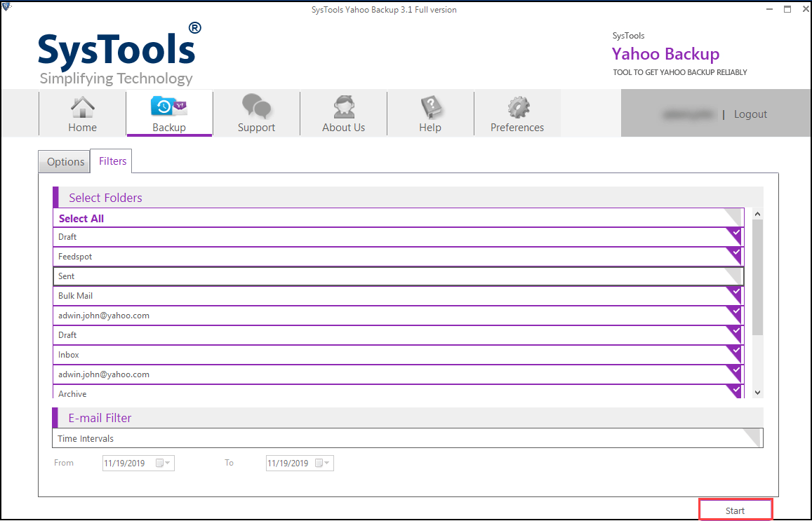
Task: Click the folder list scroll down arrow
Action: point(758,393)
